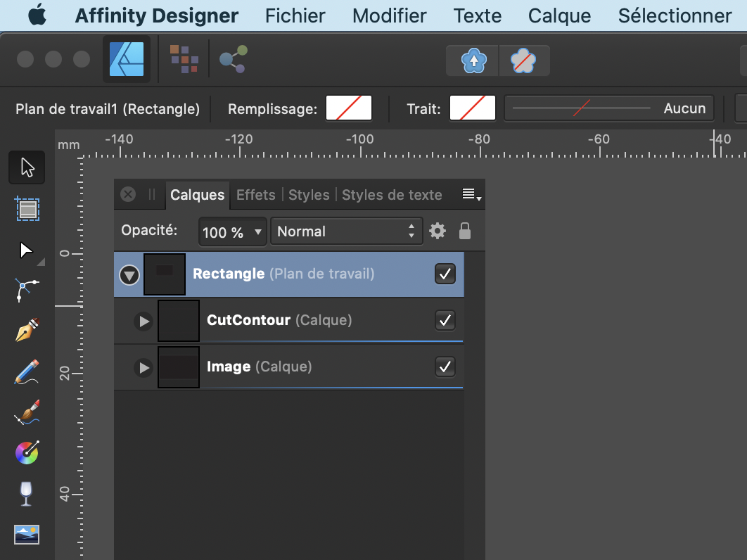Open the Sélectionner menu

[x=675, y=15]
